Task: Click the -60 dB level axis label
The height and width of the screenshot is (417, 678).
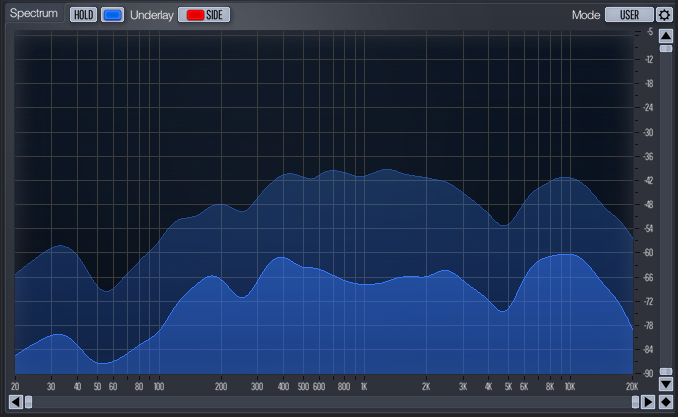Action: click(x=648, y=253)
